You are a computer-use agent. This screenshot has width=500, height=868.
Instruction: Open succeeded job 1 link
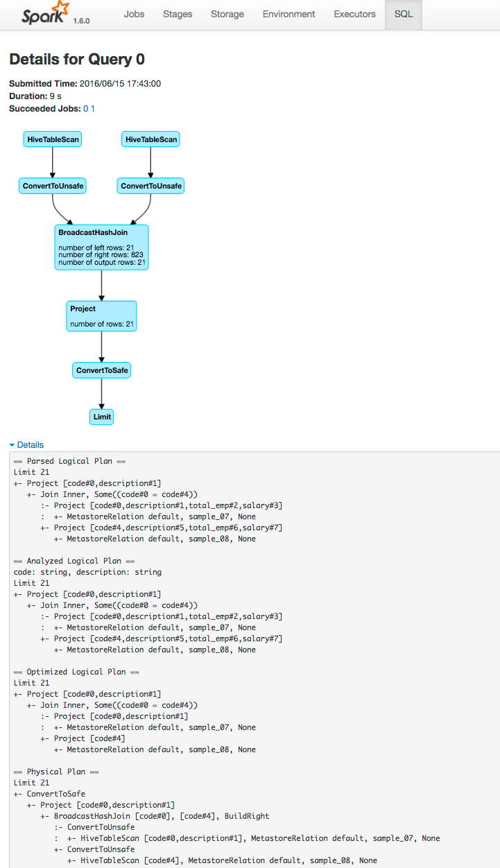coord(93,109)
